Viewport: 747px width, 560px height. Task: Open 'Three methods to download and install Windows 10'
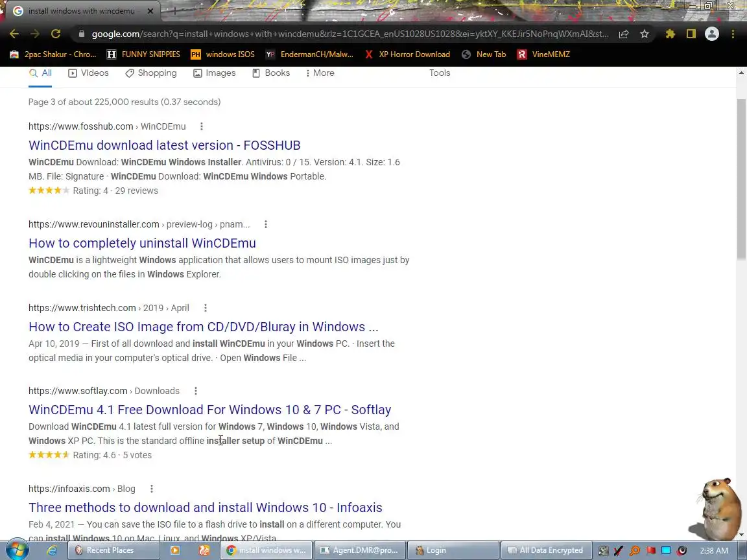tap(206, 507)
